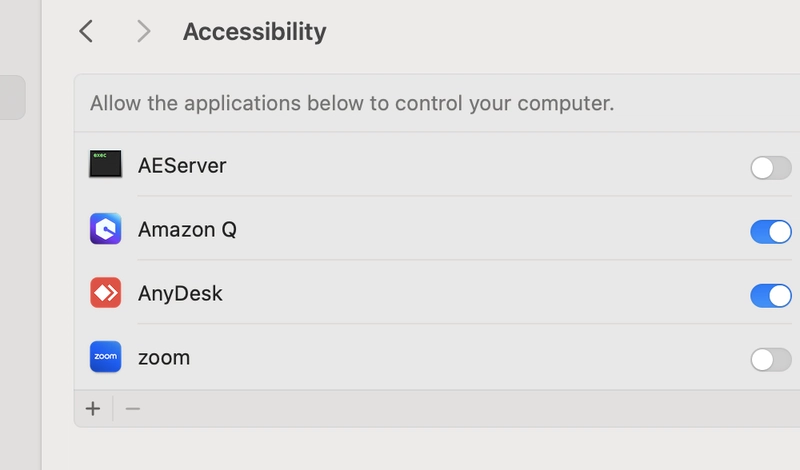The height and width of the screenshot is (470, 800).
Task: Select the AEServer name in the list
Action: 182,166
